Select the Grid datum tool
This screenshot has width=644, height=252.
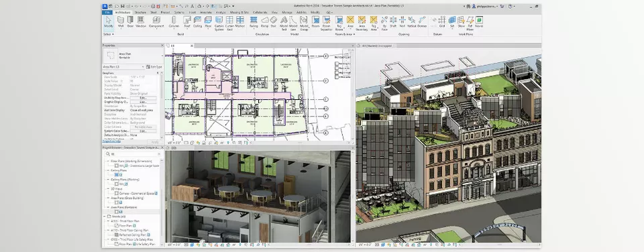tap(442, 22)
